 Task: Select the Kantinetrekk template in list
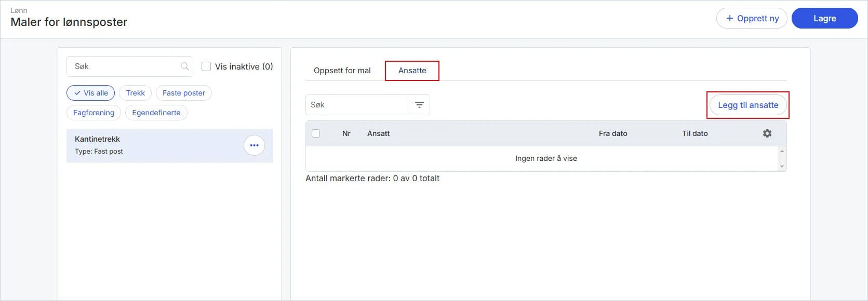point(170,145)
